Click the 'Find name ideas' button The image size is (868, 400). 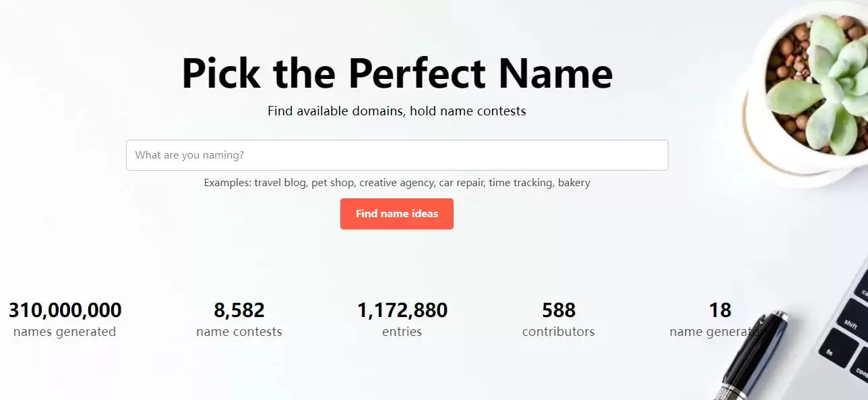pos(397,214)
